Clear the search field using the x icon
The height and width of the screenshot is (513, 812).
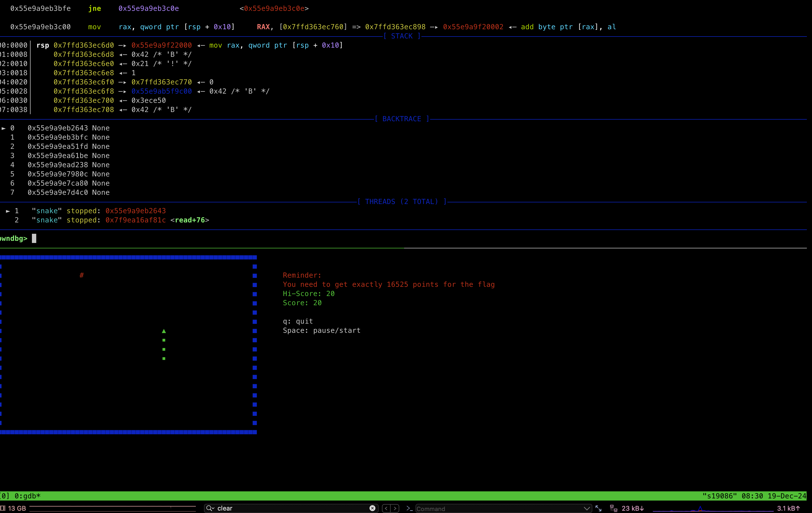[372, 508]
